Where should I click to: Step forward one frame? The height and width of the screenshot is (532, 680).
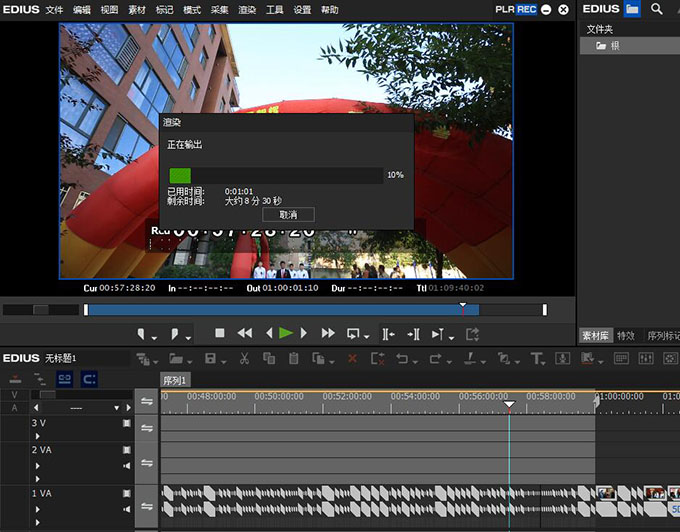(x=304, y=333)
